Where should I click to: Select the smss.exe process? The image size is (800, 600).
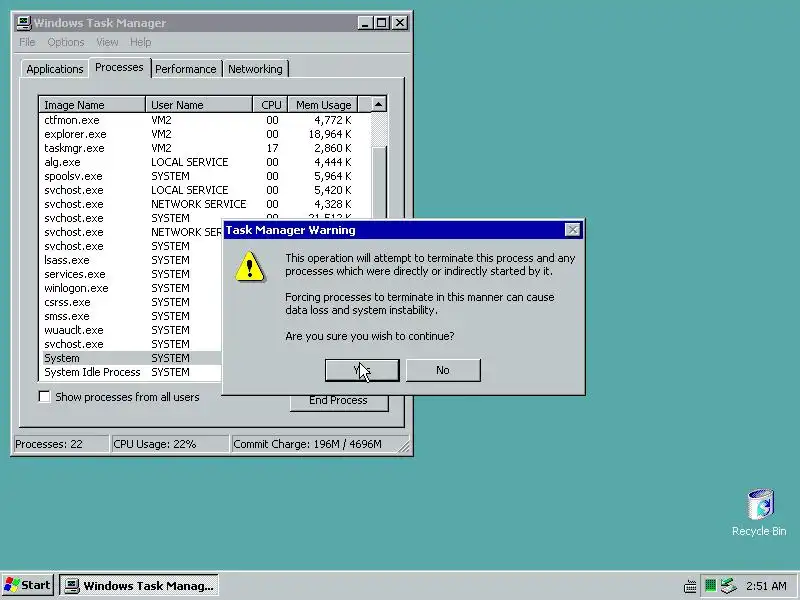[131, 316]
